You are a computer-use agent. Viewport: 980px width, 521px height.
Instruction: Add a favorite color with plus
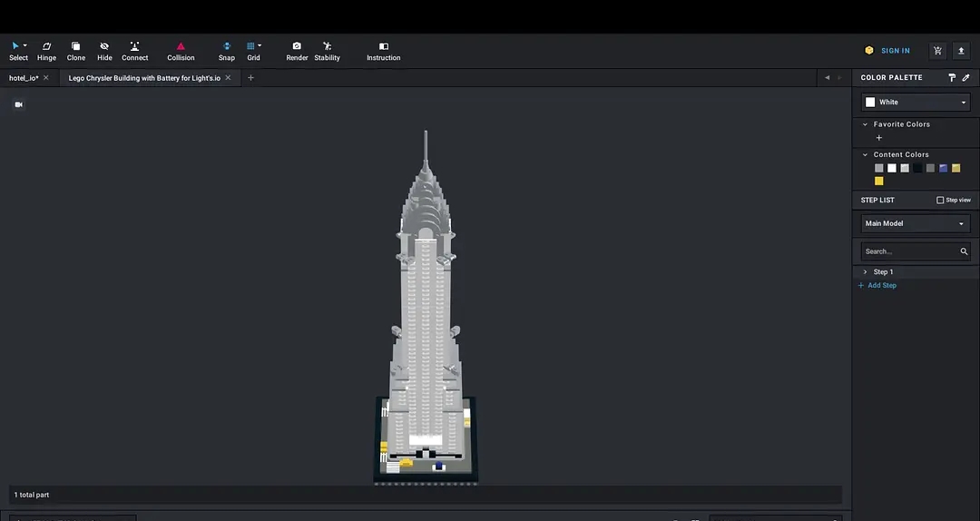pos(878,138)
